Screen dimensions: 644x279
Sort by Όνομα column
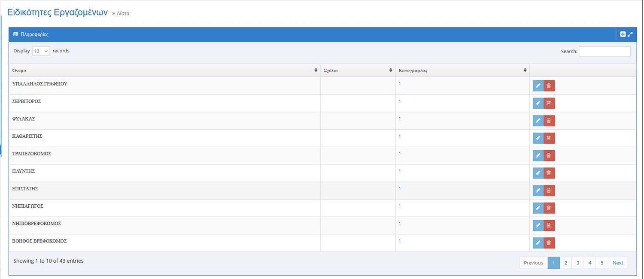click(x=165, y=70)
